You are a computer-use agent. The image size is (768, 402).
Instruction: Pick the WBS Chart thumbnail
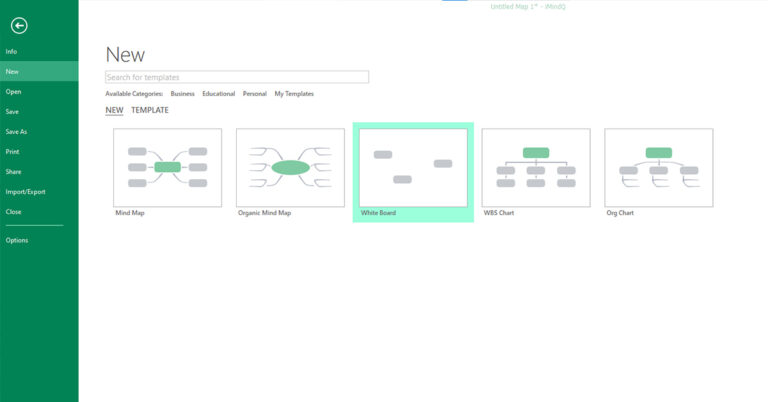coord(536,167)
